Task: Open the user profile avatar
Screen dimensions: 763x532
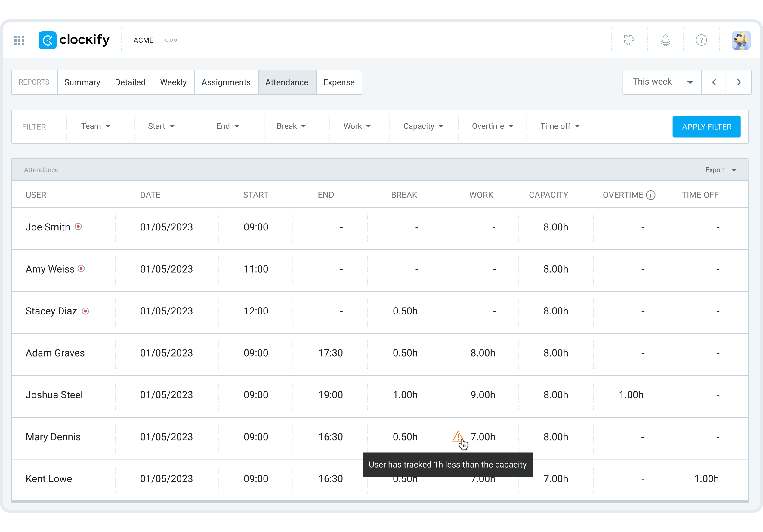Action: pyautogui.click(x=741, y=40)
